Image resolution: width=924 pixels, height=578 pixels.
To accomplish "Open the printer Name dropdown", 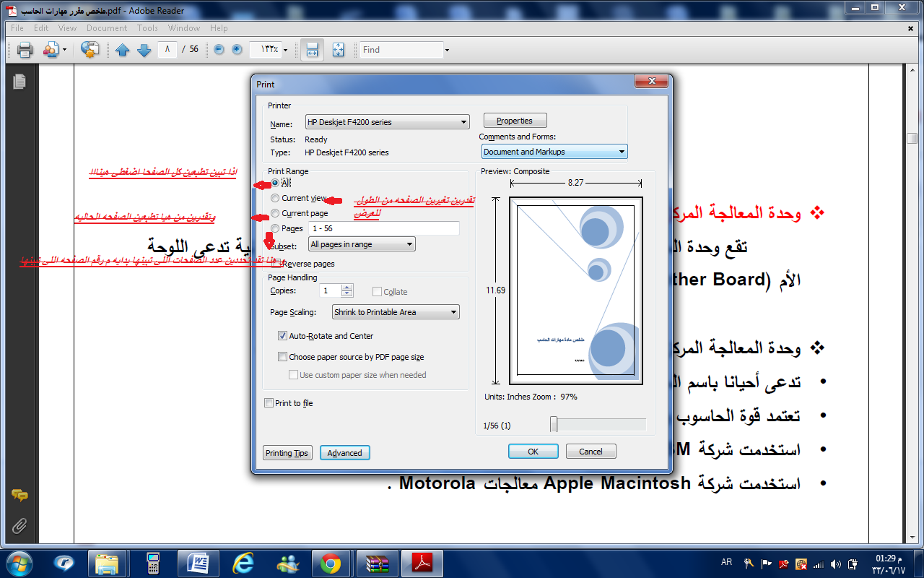I will (x=387, y=122).
